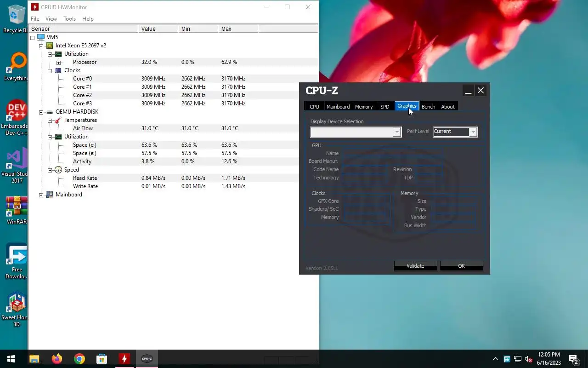Click the network tray icon
Image resolution: width=588 pixels, height=368 pixels.
click(518, 359)
